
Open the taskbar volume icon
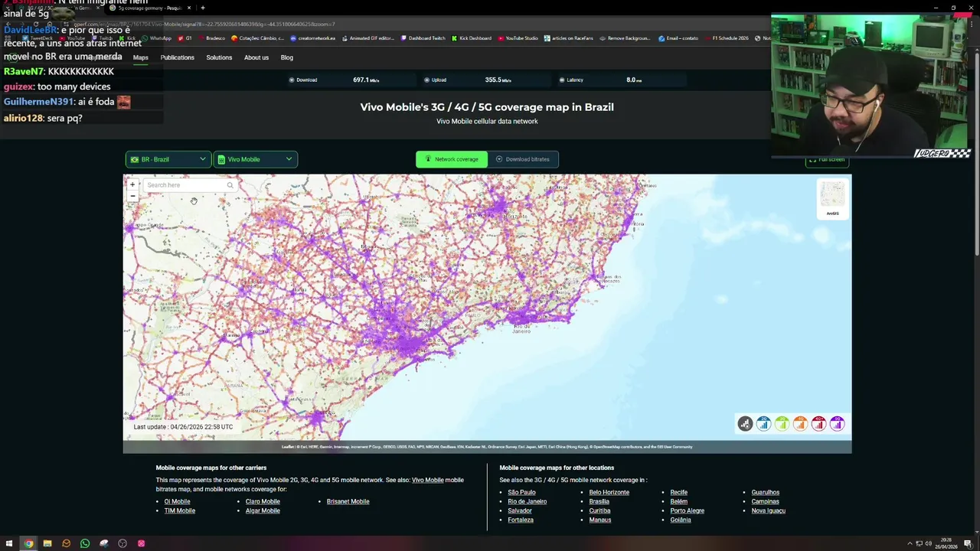pyautogui.click(x=928, y=543)
